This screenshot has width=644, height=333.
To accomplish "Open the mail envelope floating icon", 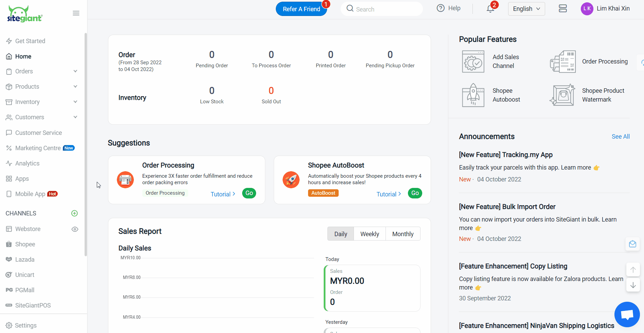I will coord(633,244).
